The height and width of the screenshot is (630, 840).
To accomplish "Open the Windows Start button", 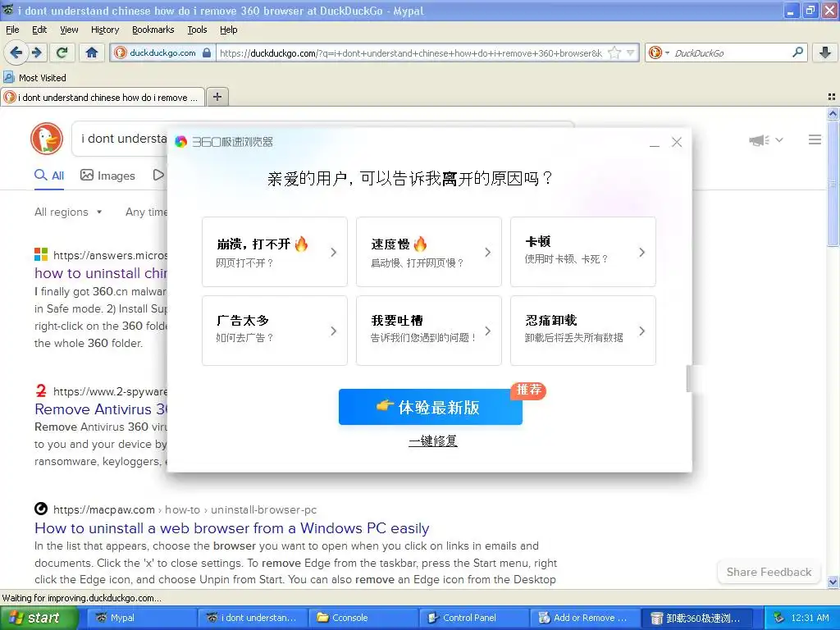I will click(x=38, y=618).
